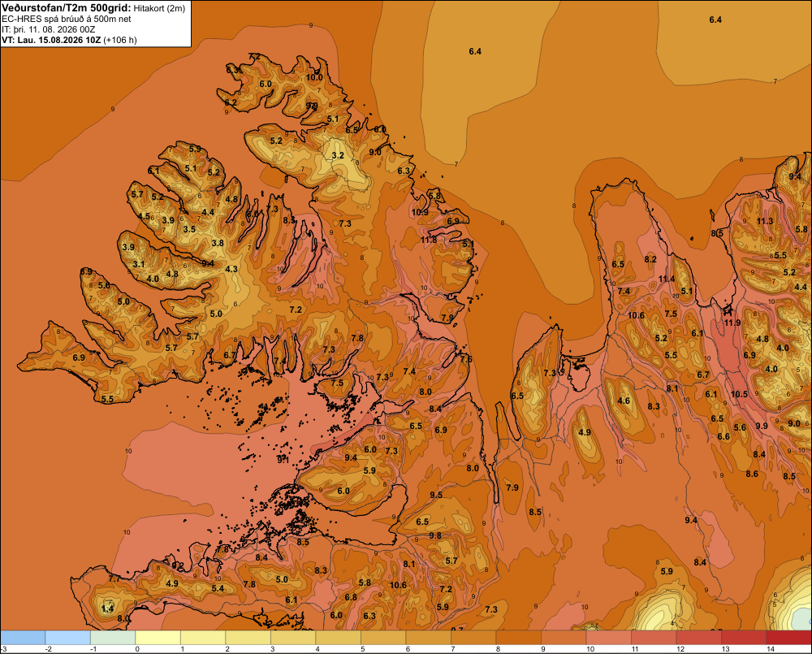Select the pale yellow legend swatch between 0 and 1
Image resolution: width=812 pixels, height=654 pixels.
[x=158, y=638]
